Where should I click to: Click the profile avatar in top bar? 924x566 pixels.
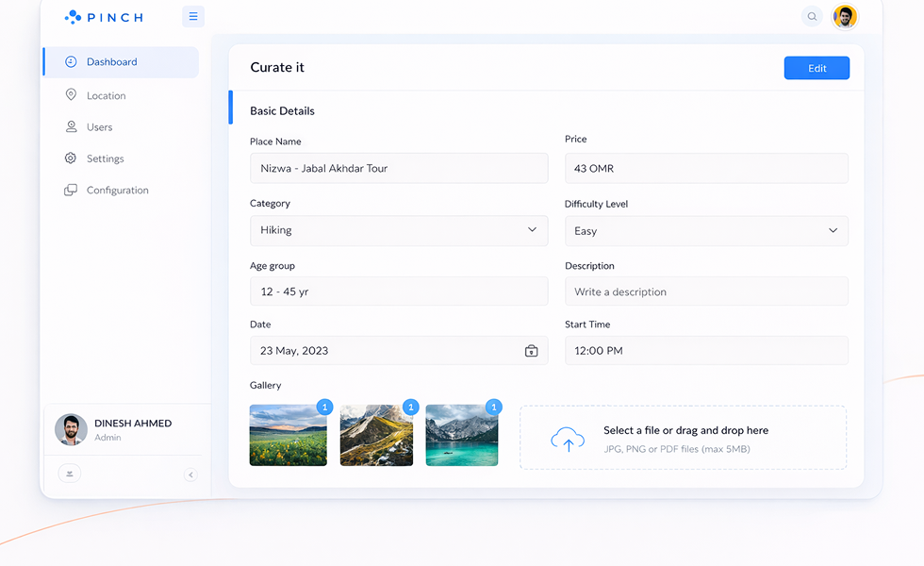click(x=845, y=16)
